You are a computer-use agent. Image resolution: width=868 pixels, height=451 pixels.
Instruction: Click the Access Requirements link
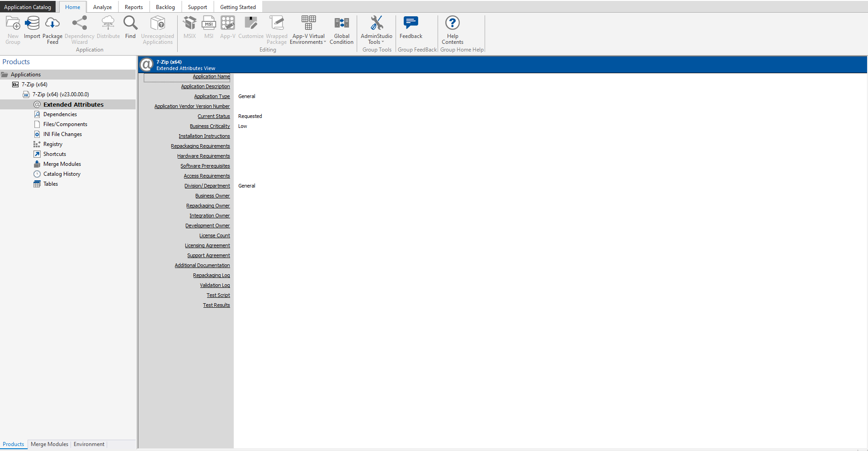click(207, 176)
